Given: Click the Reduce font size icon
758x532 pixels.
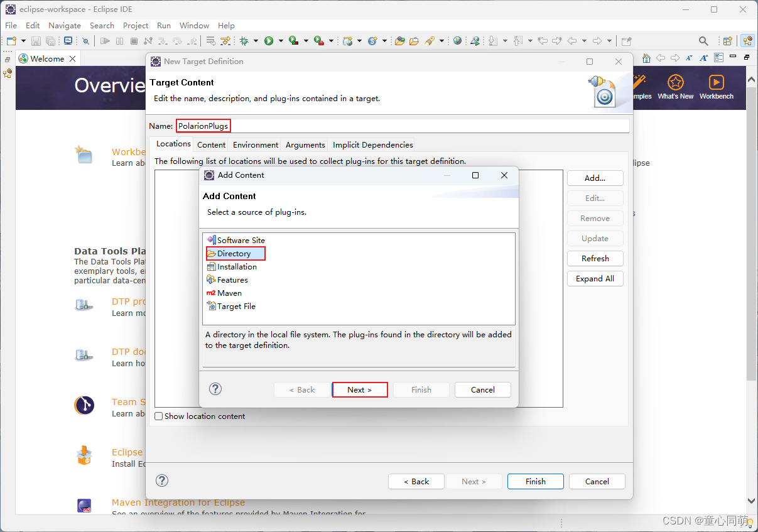Looking at the screenshot, I should coord(689,57).
